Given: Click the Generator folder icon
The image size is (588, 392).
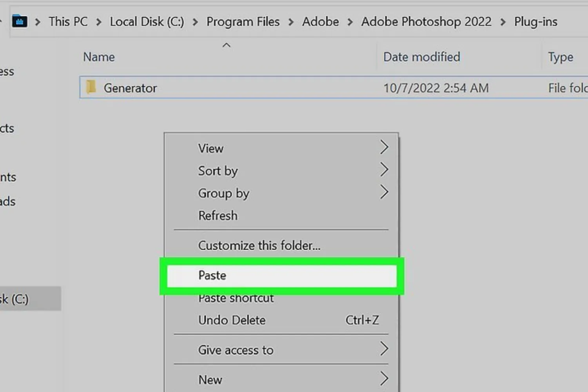Looking at the screenshot, I should [91, 87].
